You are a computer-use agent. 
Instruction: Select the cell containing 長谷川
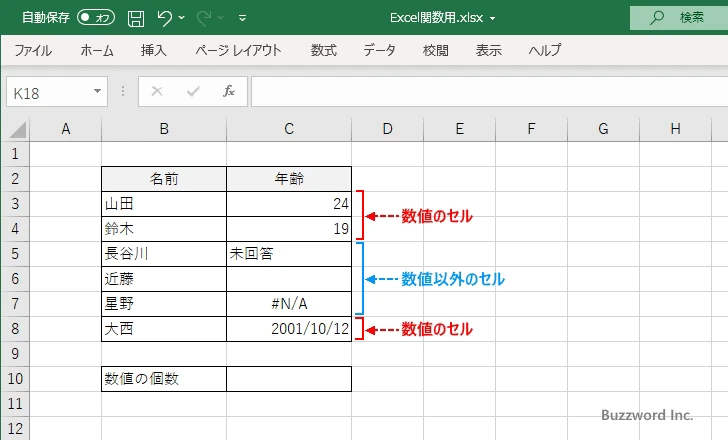(164, 254)
